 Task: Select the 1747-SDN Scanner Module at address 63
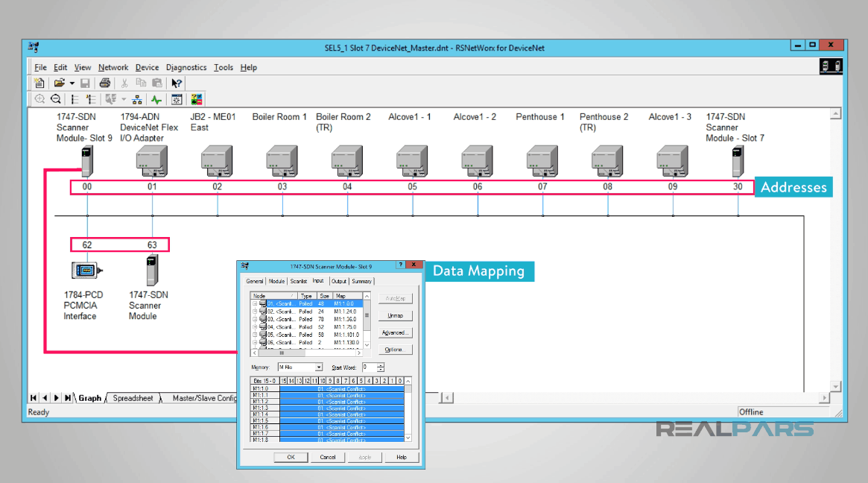point(152,270)
